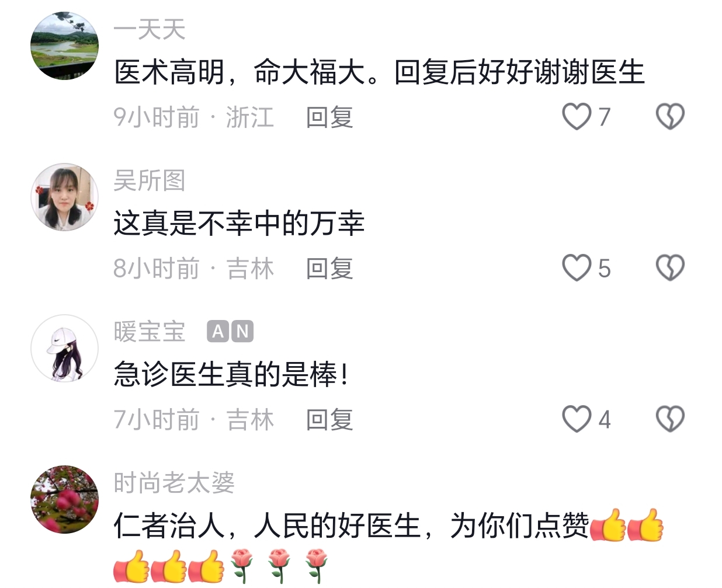Viewport: 722px width, 588px height.
Task: Open username 时尚老太婆
Action: pos(174,483)
